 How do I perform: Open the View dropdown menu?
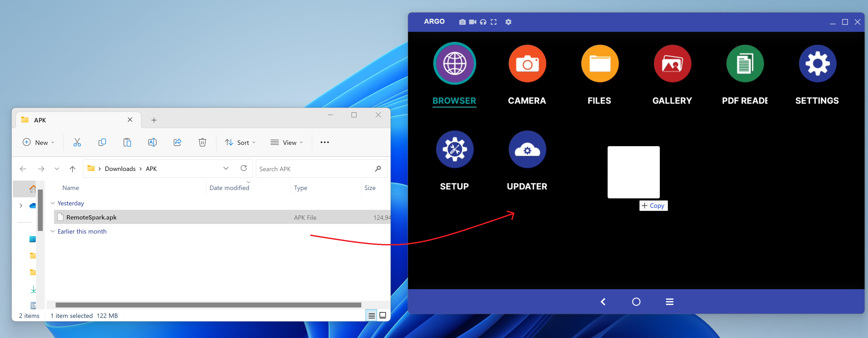(287, 143)
